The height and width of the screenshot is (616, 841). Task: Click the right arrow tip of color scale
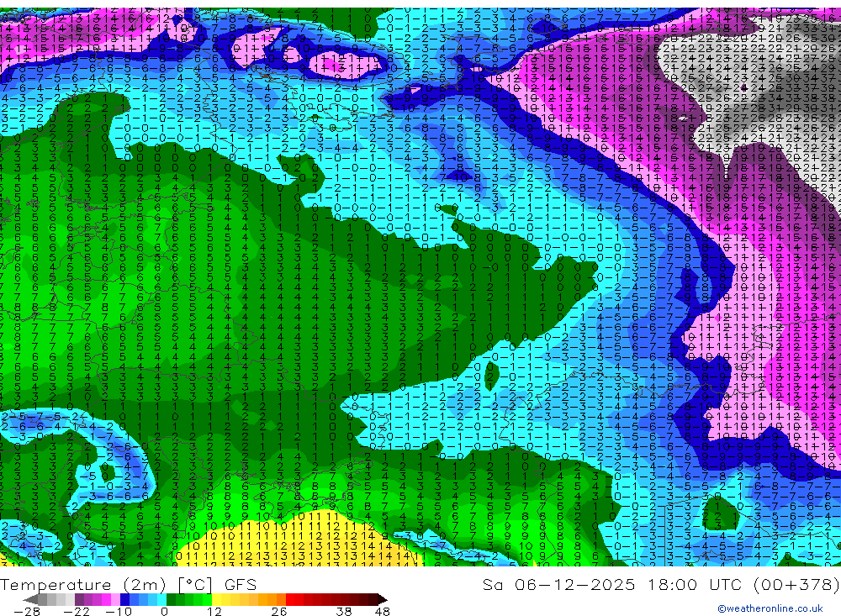(x=382, y=599)
